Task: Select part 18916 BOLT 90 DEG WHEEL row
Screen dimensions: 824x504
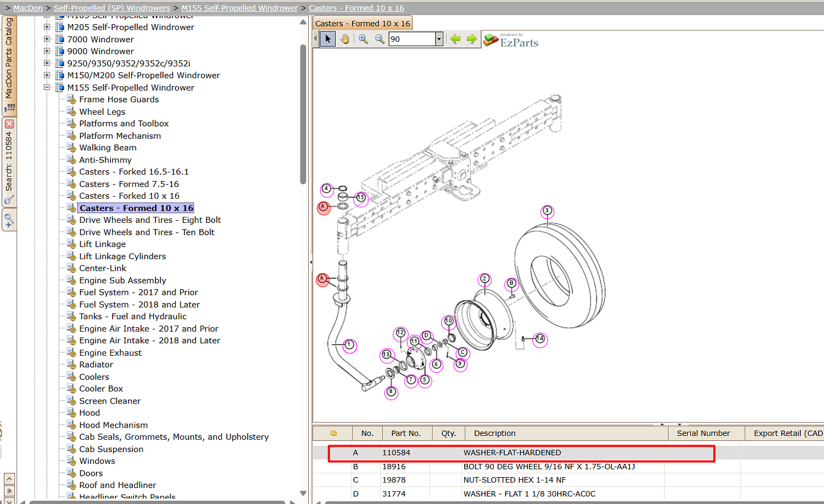Action: (x=569, y=467)
